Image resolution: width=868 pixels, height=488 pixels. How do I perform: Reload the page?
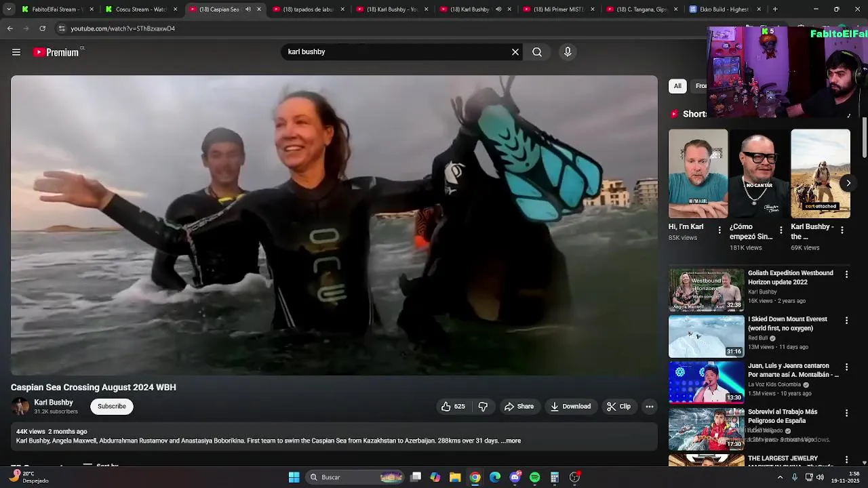click(42, 28)
